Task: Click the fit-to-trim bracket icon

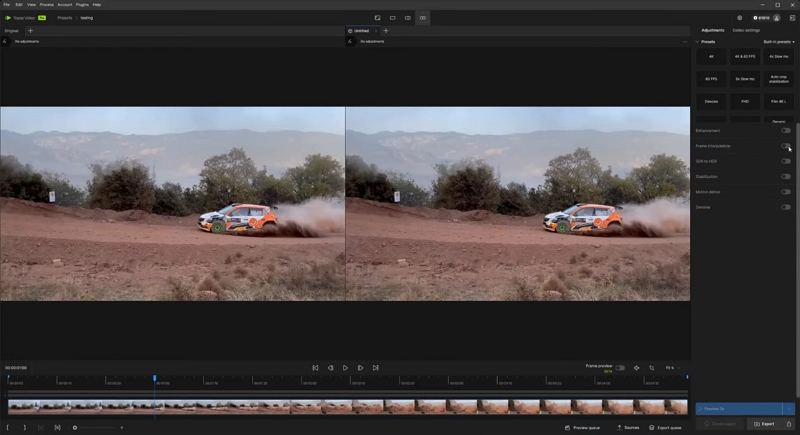Action: (x=57, y=427)
